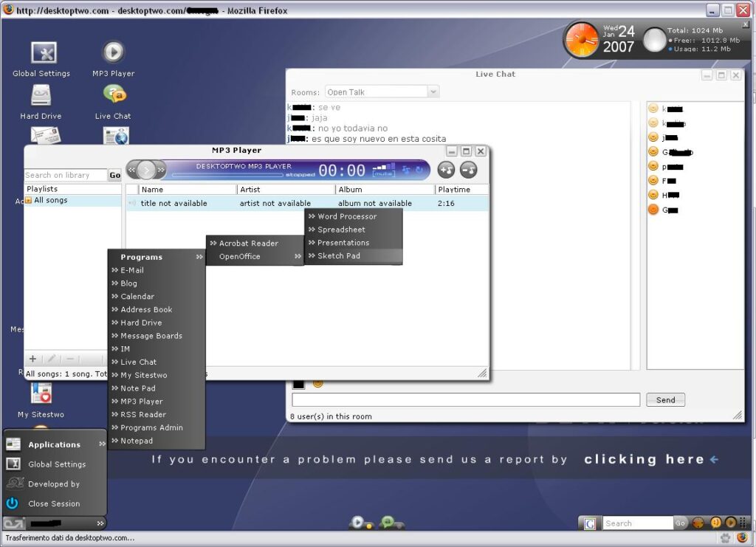The width and height of the screenshot is (756, 547).
Task: Click the Search on library field
Action: (66, 175)
